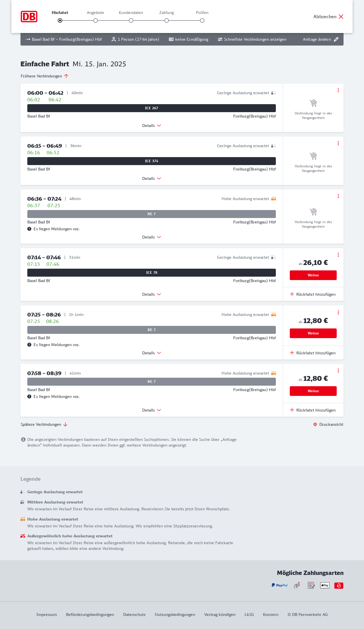This screenshot has width=364, height=629.
Task: Click the DB logo
Action: tap(29, 17)
